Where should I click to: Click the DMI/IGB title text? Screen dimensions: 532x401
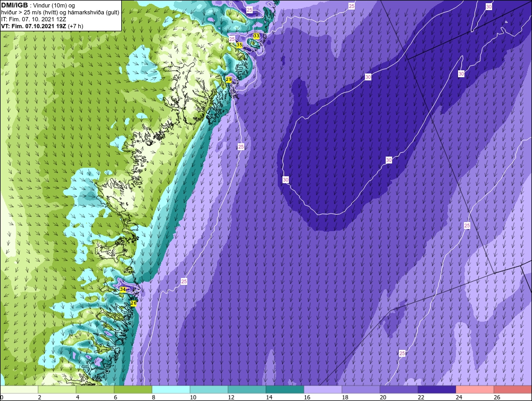(x=14, y=5)
